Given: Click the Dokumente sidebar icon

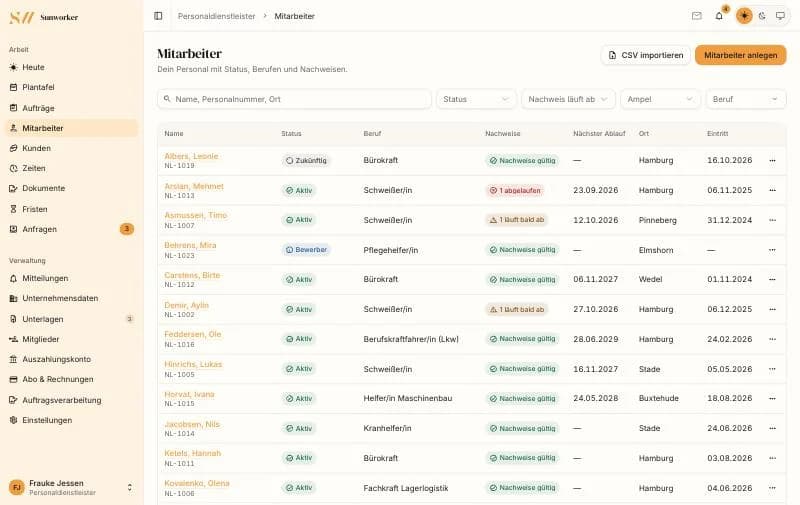Looking at the screenshot, I should click(x=13, y=188).
